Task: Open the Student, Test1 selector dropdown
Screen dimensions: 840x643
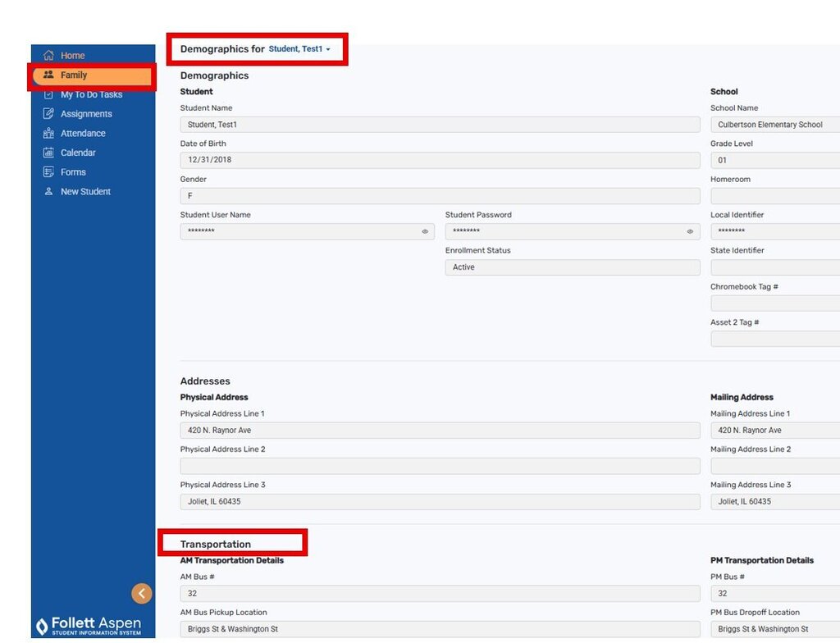Action: click(299, 48)
